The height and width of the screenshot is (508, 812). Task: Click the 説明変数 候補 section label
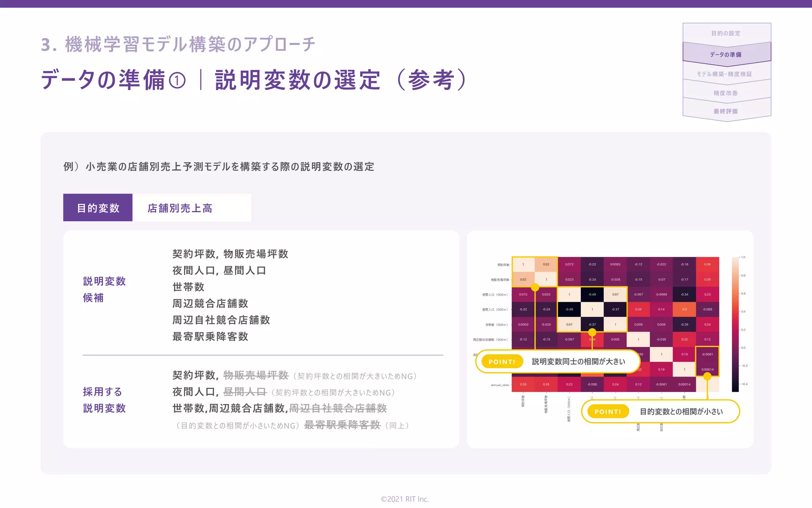104,289
